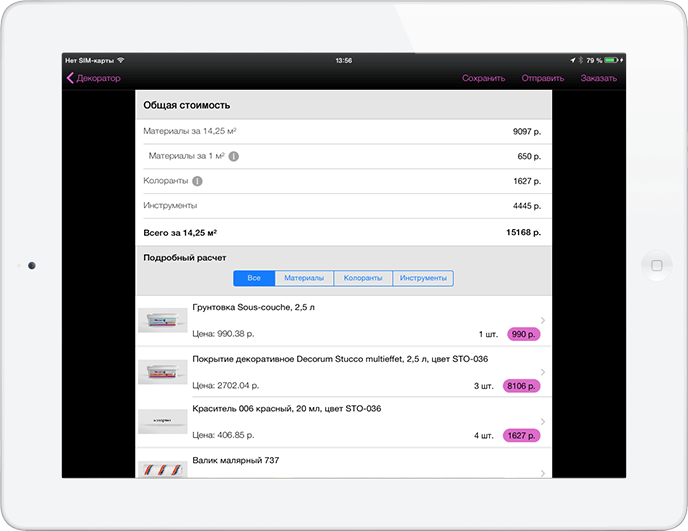Tap the info icon next to Материалы за 1 м²
The height and width of the screenshot is (531, 688).
pyautogui.click(x=233, y=157)
